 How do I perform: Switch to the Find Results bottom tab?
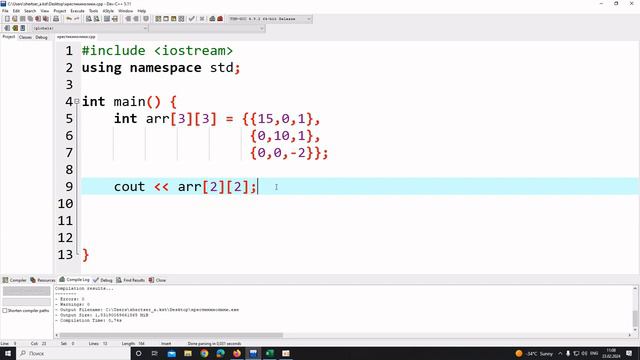[x=131, y=280]
